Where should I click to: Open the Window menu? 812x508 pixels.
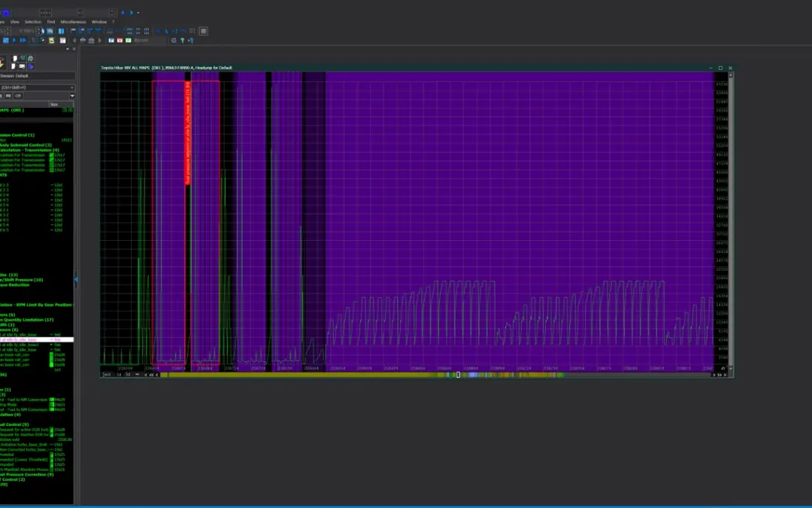[99, 22]
